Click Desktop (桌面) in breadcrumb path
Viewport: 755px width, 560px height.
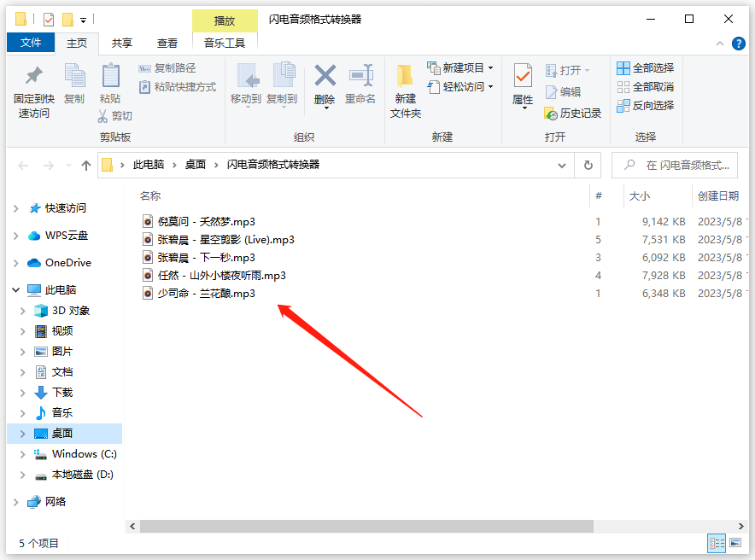196,165
